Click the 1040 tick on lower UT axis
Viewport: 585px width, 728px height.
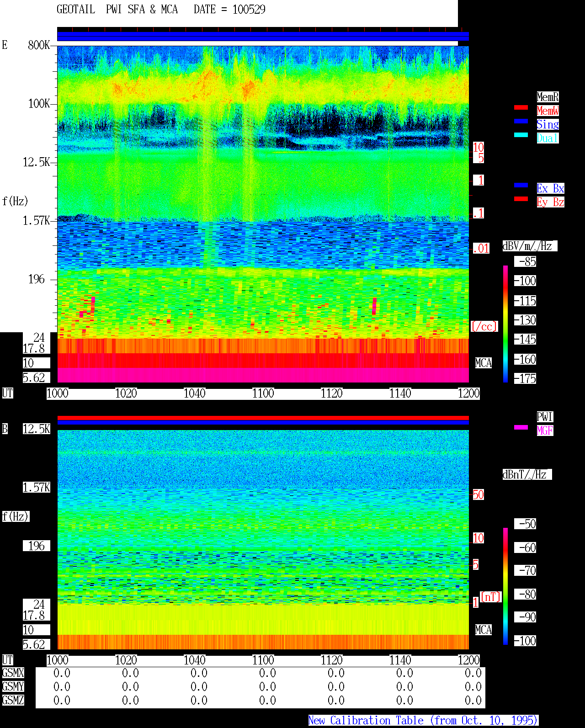tap(195, 660)
